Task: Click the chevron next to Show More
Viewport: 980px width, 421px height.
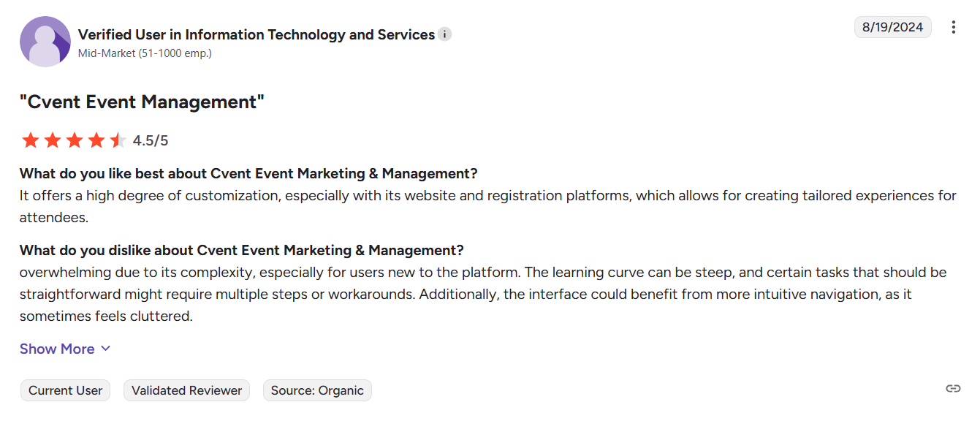Action: click(105, 349)
